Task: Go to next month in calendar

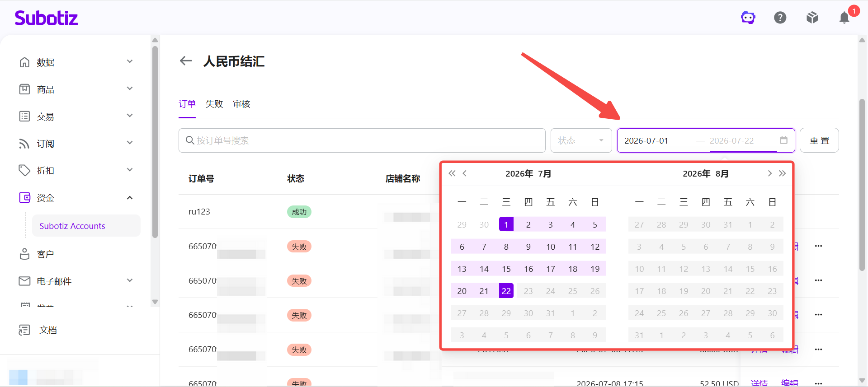Action: pyautogui.click(x=770, y=173)
